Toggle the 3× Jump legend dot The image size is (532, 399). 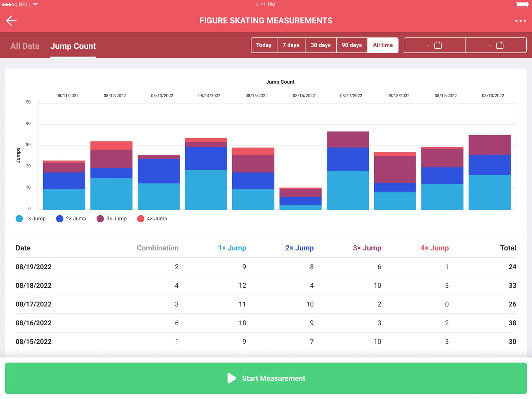click(100, 219)
